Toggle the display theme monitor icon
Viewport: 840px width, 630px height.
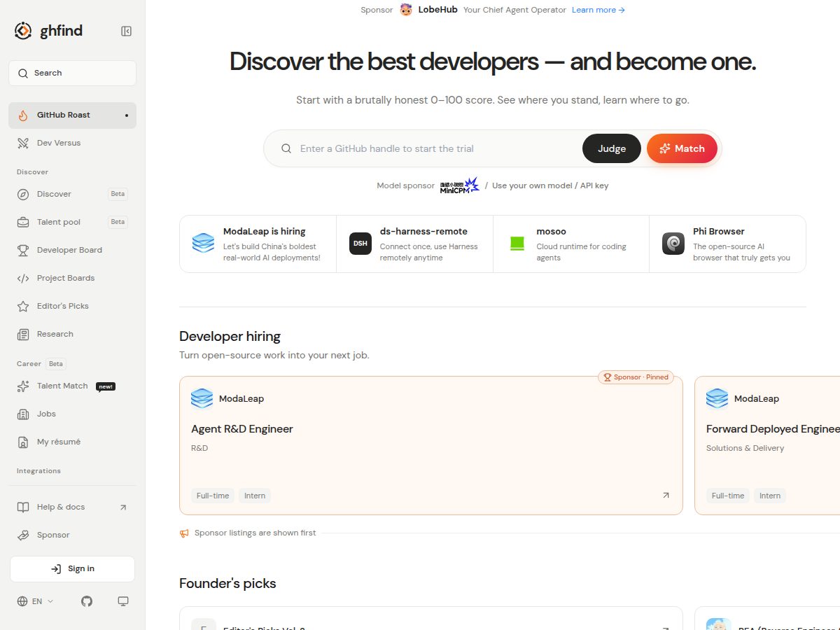123,601
